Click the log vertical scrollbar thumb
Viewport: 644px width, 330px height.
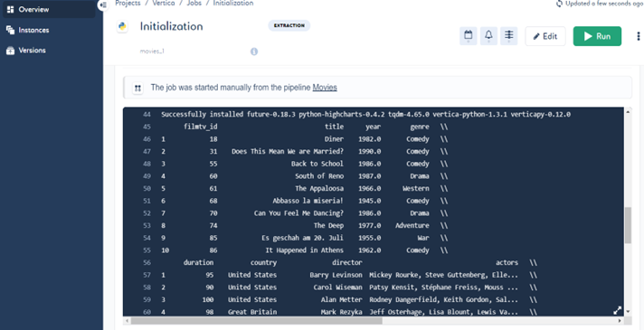click(x=628, y=225)
